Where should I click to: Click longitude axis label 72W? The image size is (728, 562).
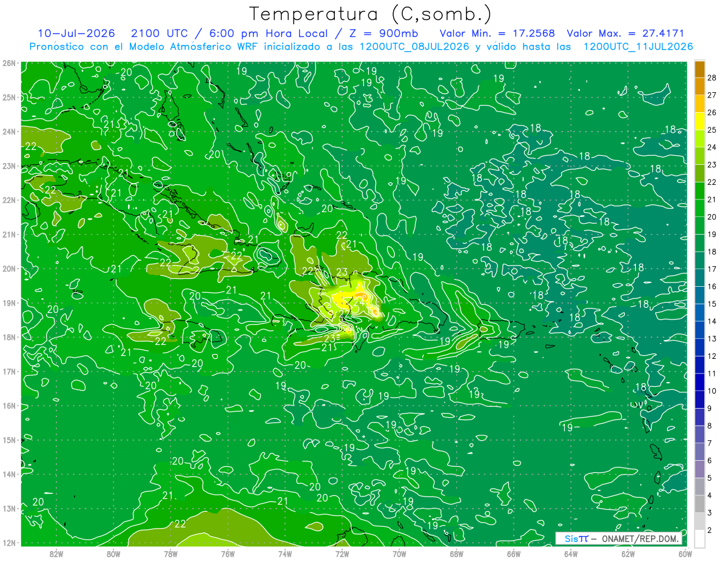342,554
